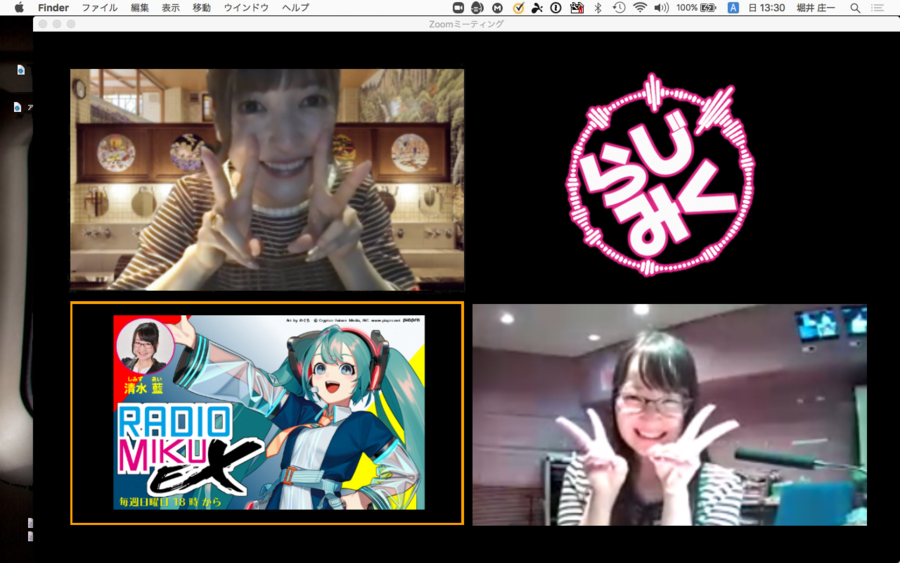Select the らじみく logo video tile
The height and width of the screenshot is (563, 900).
coord(662,175)
